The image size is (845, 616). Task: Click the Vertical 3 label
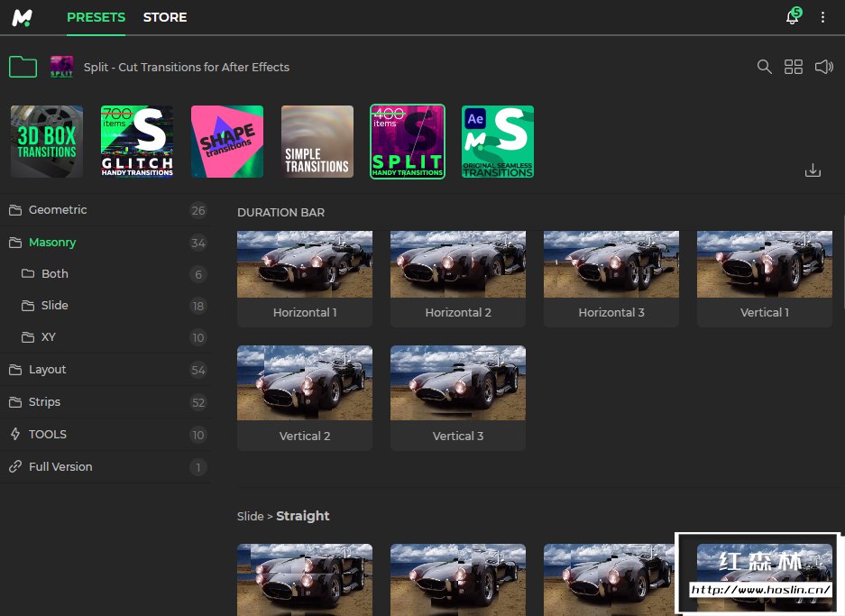(x=458, y=436)
